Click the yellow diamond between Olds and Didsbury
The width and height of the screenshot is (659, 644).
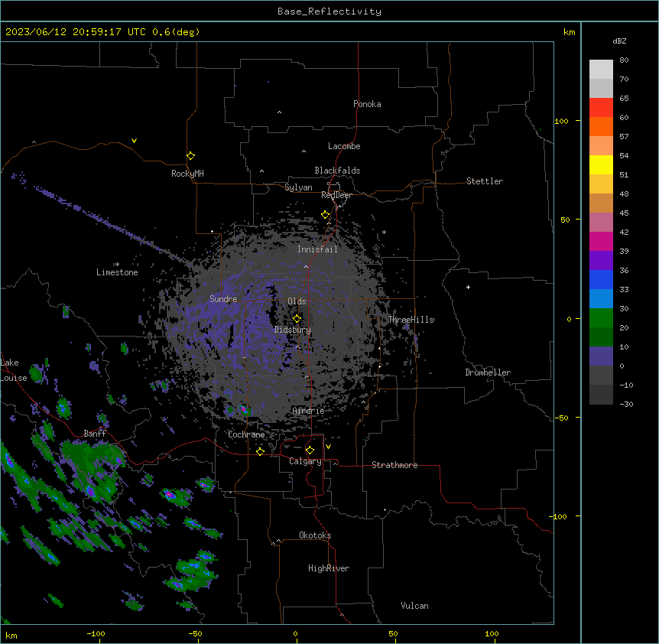click(x=297, y=319)
